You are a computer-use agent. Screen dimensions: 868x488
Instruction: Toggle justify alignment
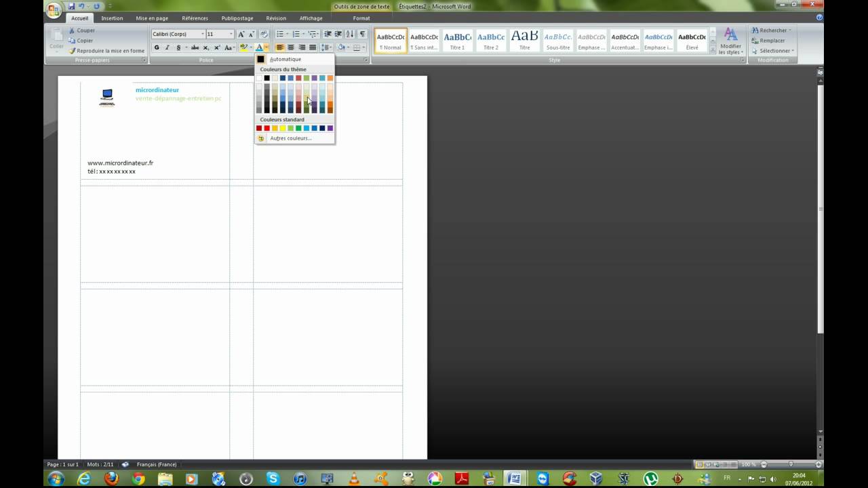313,47
